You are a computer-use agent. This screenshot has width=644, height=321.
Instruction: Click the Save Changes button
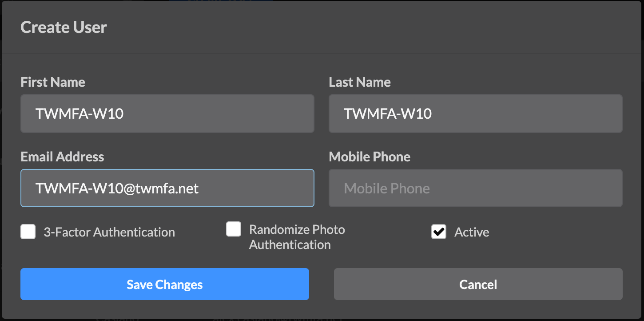click(x=165, y=284)
